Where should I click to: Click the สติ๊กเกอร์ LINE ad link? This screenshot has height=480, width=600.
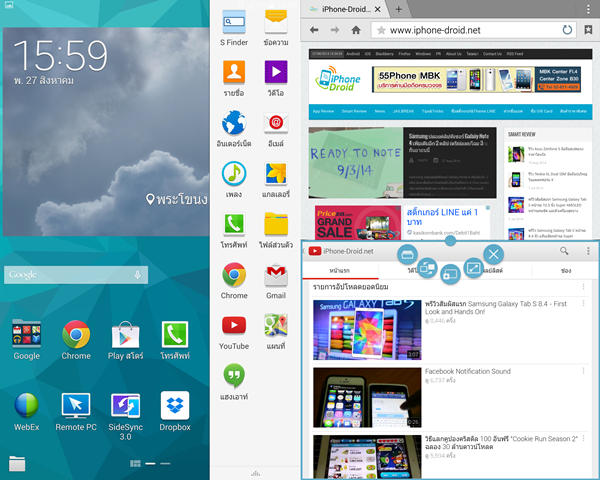[442, 217]
